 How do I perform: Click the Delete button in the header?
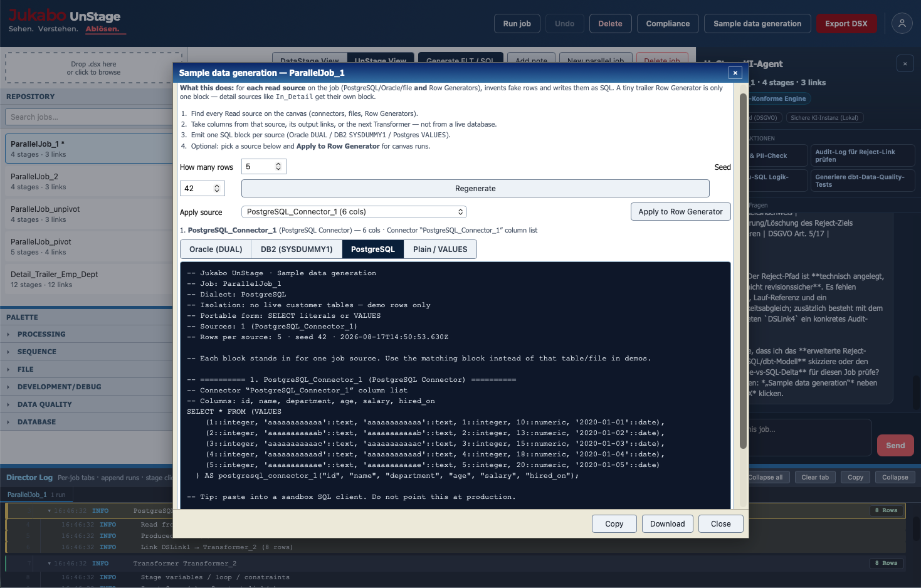point(610,24)
